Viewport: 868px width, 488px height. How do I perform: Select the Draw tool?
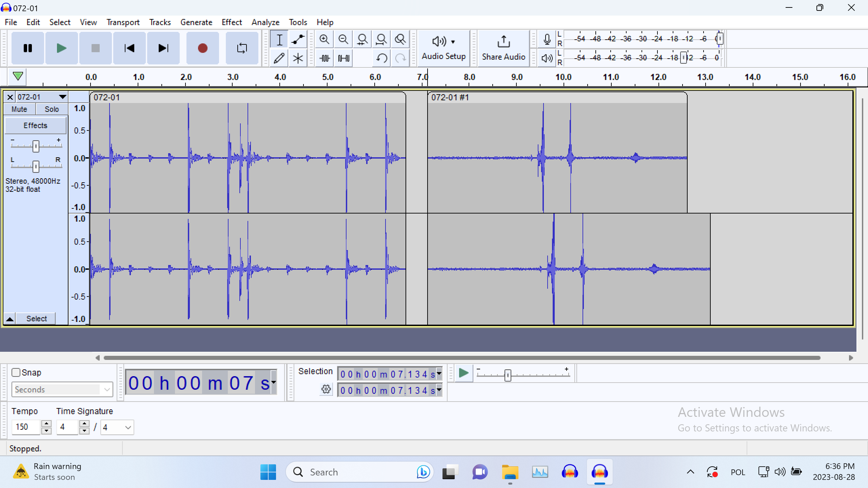point(279,58)
